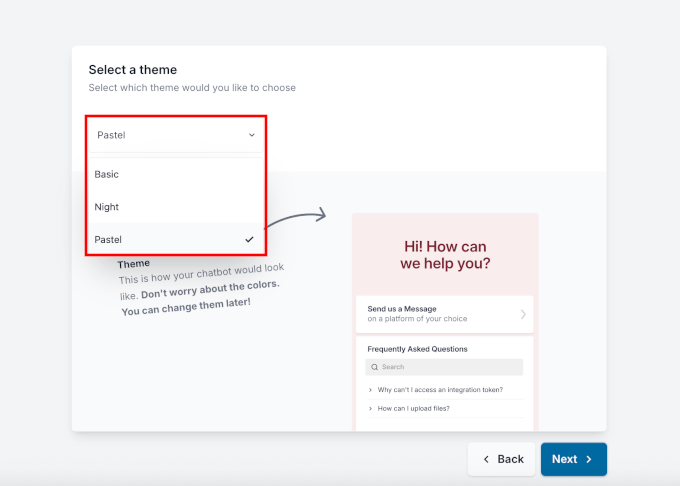Choose the Night theme option

(x=107, y=207)
